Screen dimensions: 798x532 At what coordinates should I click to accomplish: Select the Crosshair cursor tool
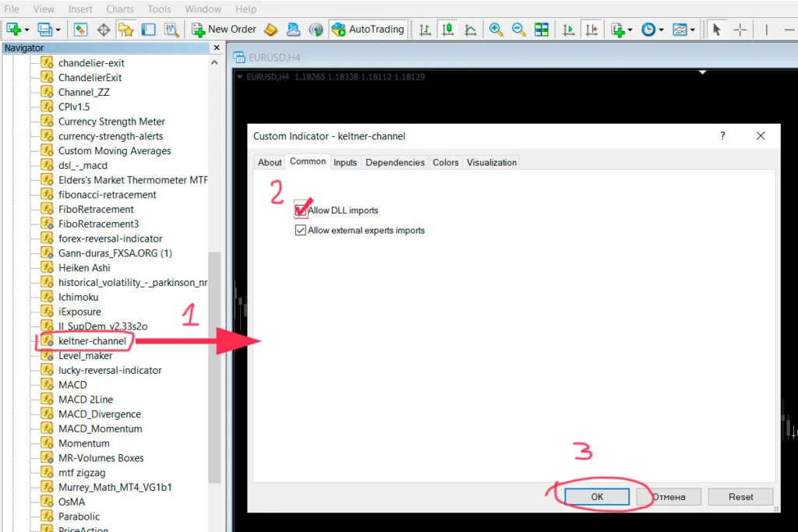tap(740, 30)
